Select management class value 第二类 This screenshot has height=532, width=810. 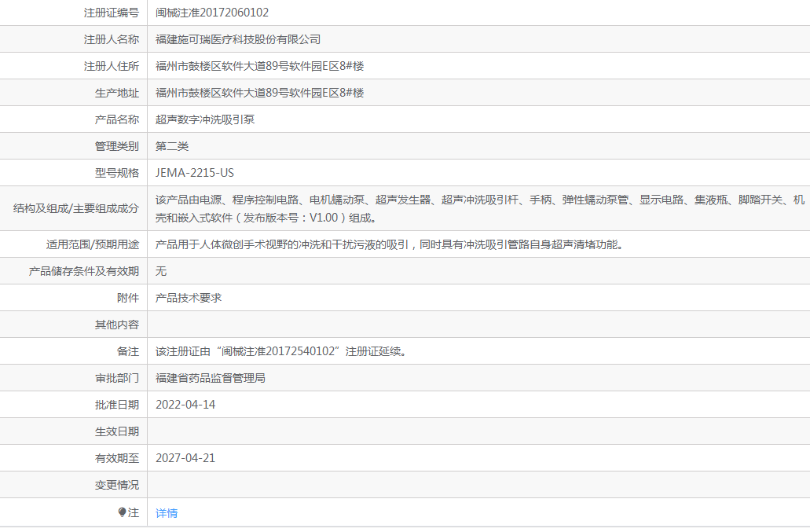[172, 146]
